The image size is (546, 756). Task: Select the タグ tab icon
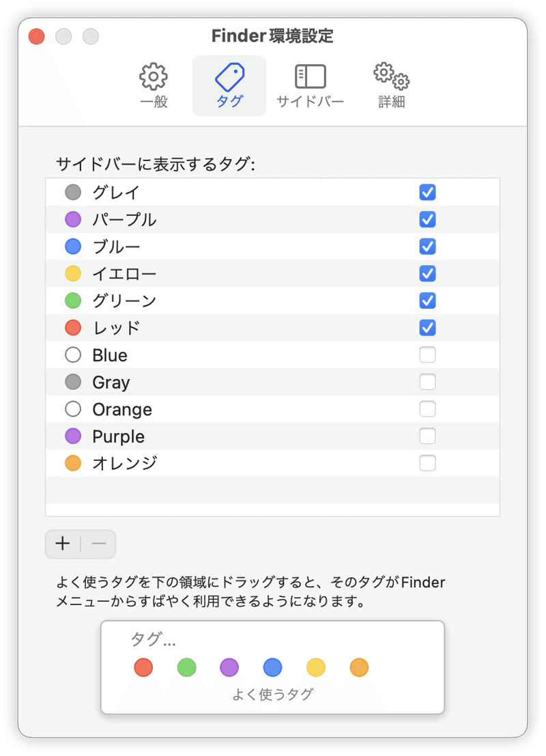(x=229, y=77)
